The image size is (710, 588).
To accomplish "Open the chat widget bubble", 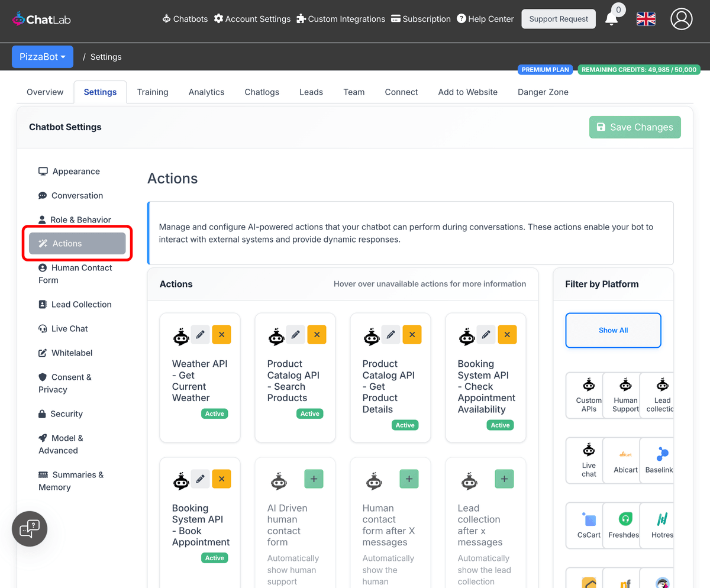I will coord(30,528).
